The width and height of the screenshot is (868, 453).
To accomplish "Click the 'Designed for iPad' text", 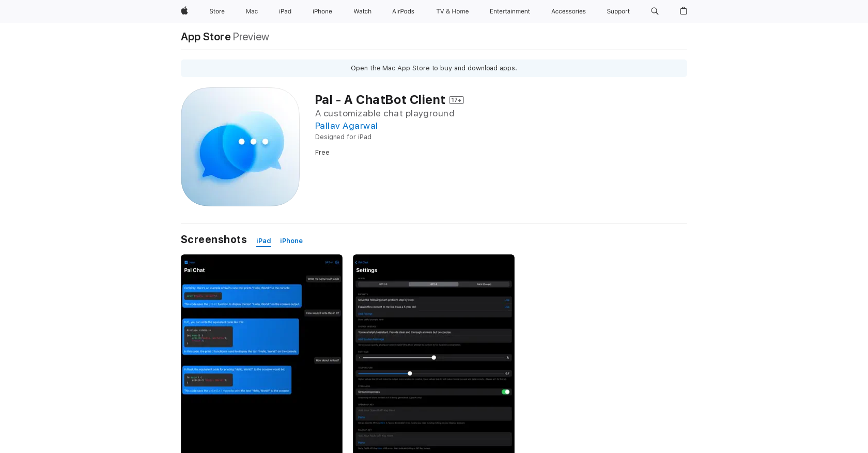I will [343, 137].
